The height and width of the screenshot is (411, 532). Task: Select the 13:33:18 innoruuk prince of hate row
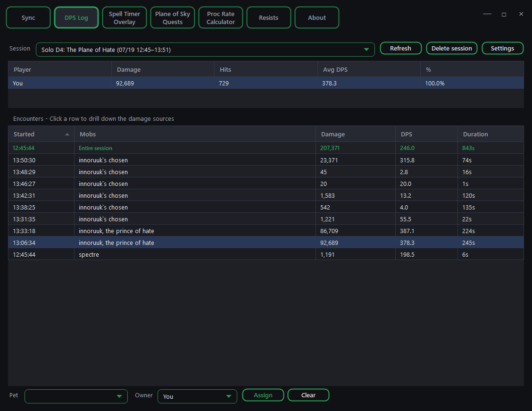coord(266,231)
